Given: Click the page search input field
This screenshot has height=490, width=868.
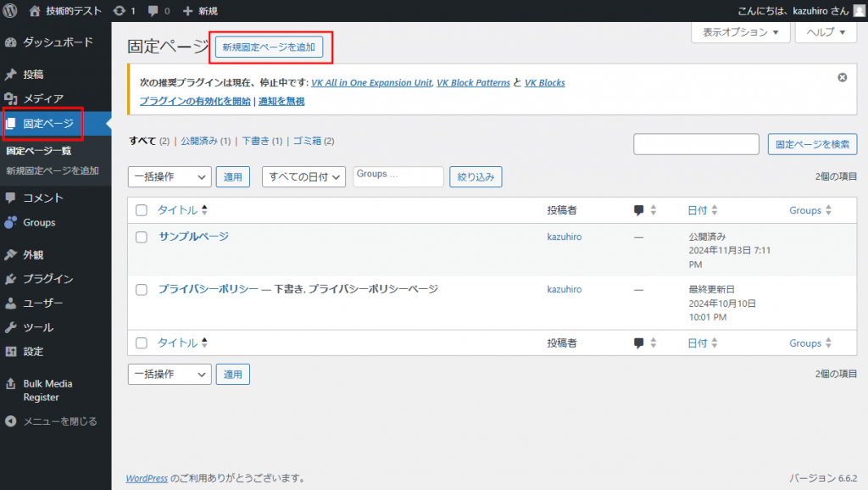Looking at the screenshot, I should pyautogui.click(x=695, y=144).
